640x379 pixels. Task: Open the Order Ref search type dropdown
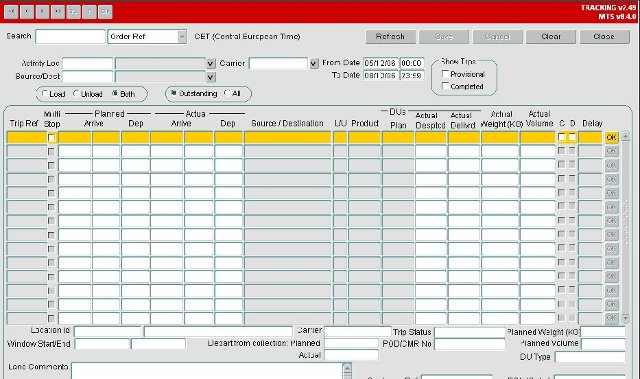coord(182,37)
